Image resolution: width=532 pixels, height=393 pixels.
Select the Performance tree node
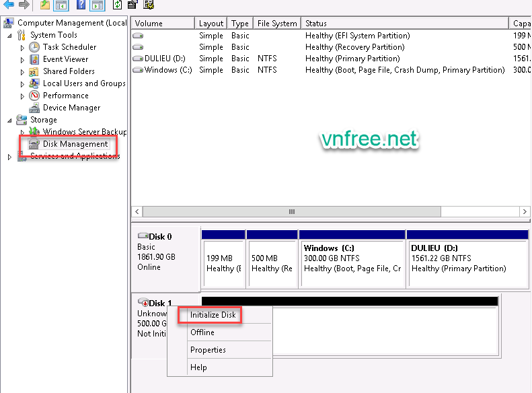(x=65, y=96)
